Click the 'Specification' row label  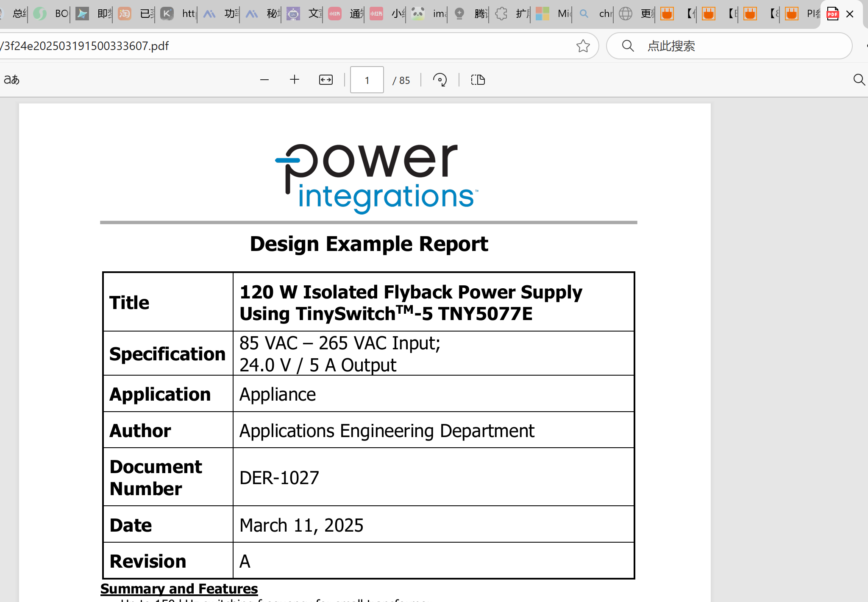pos(167,354)
